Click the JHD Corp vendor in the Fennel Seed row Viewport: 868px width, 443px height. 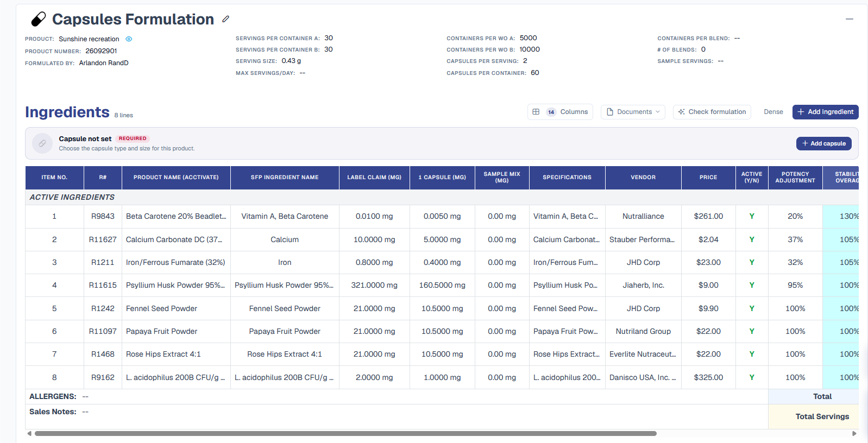tap(643, 308)
